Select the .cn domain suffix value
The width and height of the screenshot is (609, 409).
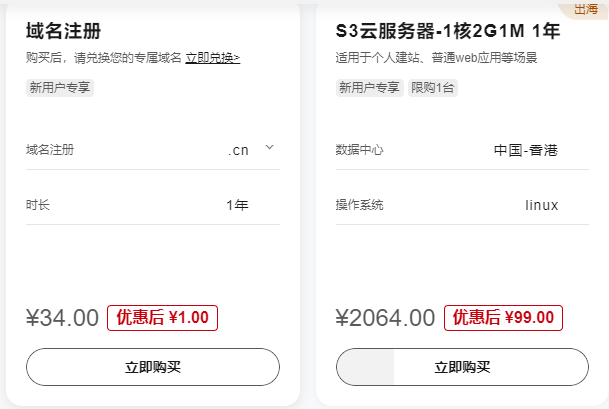click(x=238, y=150)
